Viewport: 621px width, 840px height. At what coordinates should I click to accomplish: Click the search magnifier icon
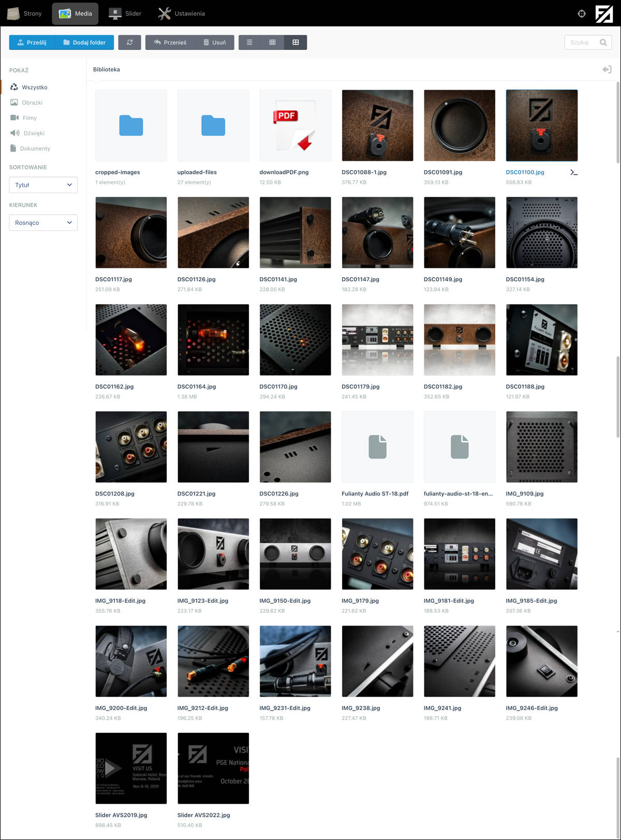(x=603, y=42)
